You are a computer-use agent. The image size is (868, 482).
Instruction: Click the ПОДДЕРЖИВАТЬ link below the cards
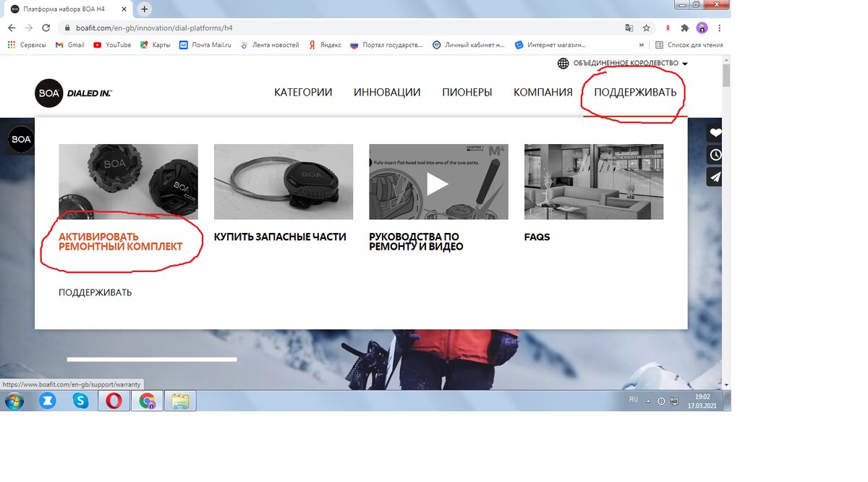95,292
